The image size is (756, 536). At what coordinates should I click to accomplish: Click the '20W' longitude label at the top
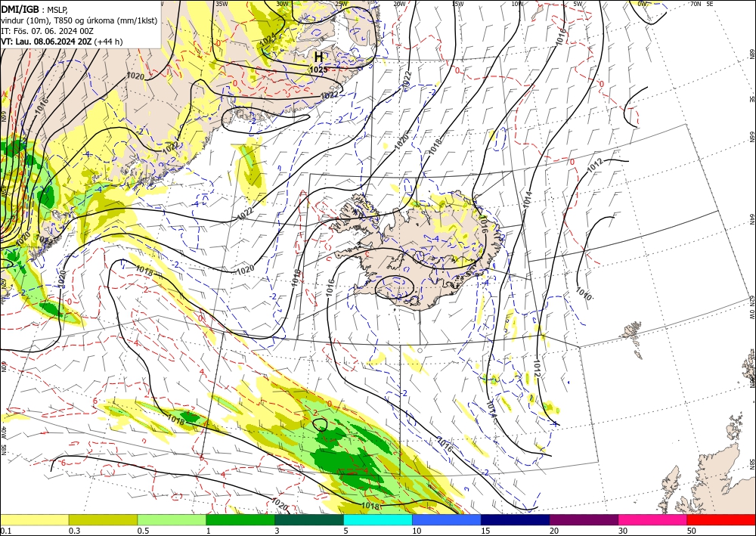(x=399, y=4)
